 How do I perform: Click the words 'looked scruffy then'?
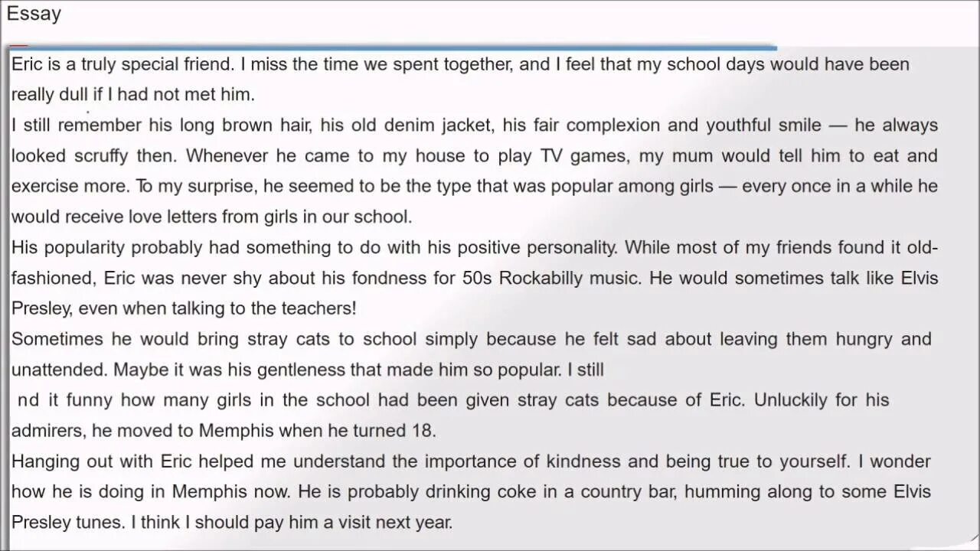[94, 156]
